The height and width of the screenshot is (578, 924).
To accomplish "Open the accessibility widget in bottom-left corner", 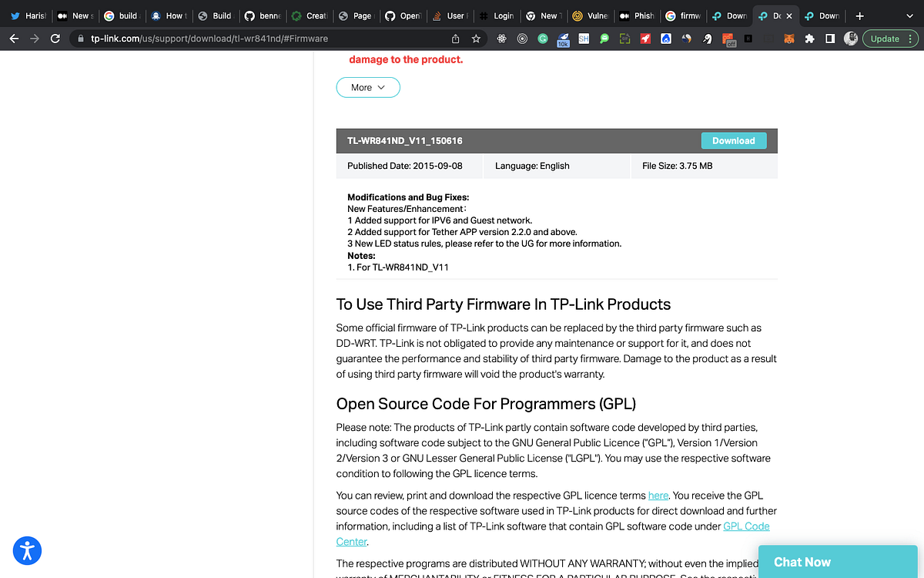I will tap(27, 550).
